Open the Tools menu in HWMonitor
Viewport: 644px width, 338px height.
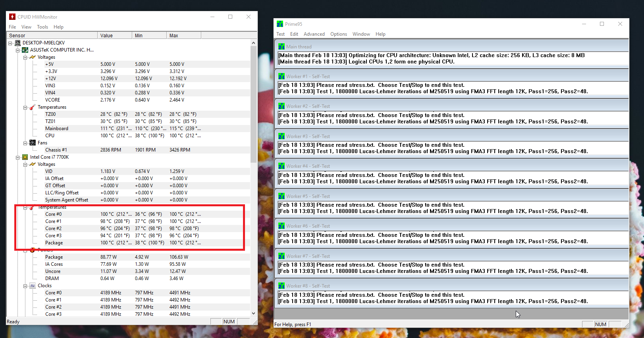coord(42,27)
